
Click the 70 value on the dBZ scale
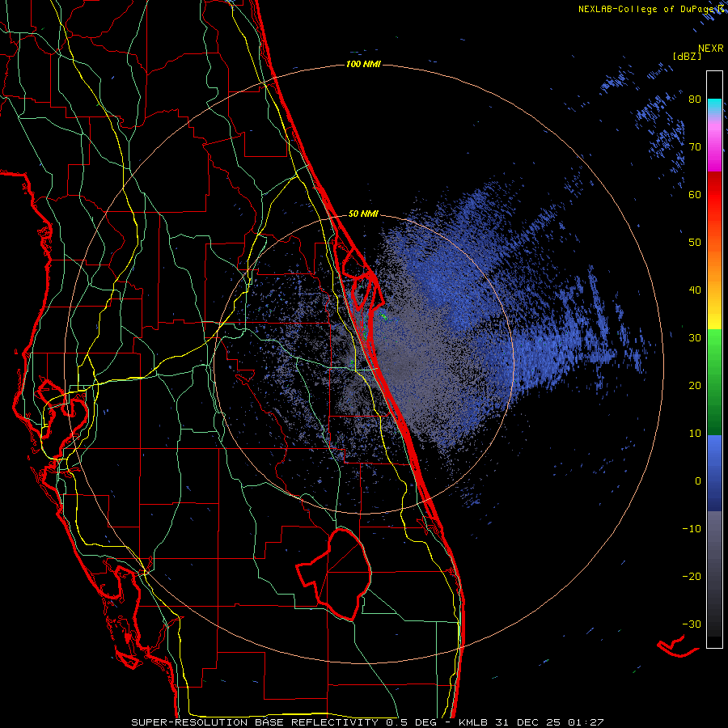coord(695,146)
